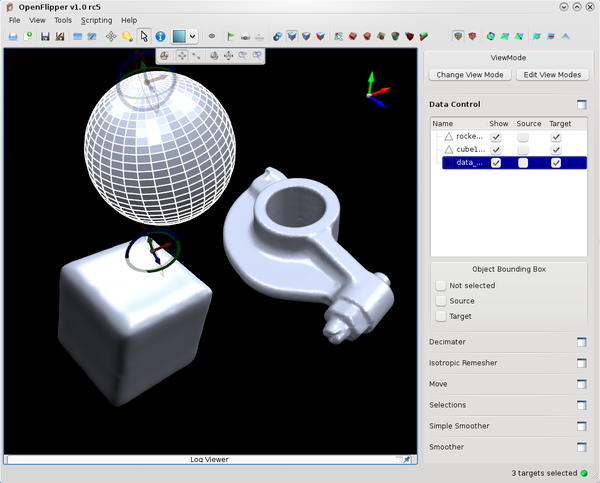Open the Scripting menu
600x483 pixels.
click(96, 20)
